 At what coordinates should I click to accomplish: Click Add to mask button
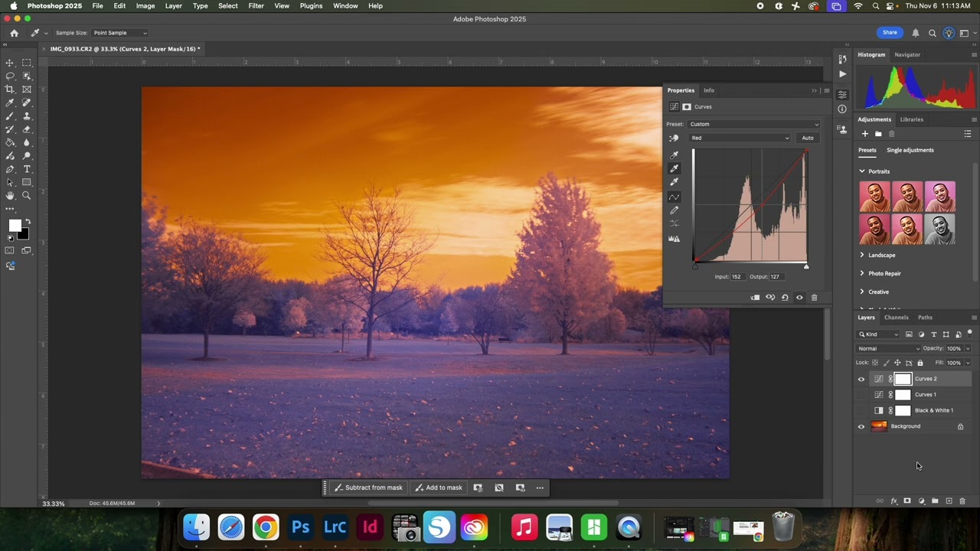click(439, 487)
